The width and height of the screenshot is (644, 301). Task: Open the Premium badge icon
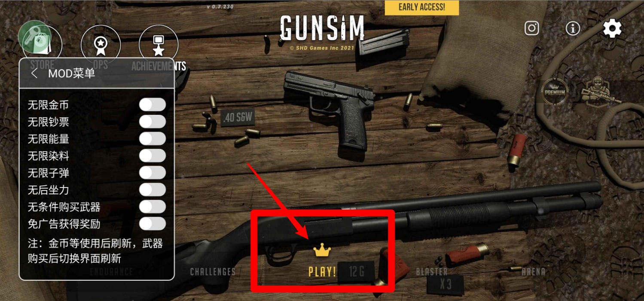pos(555,91)
